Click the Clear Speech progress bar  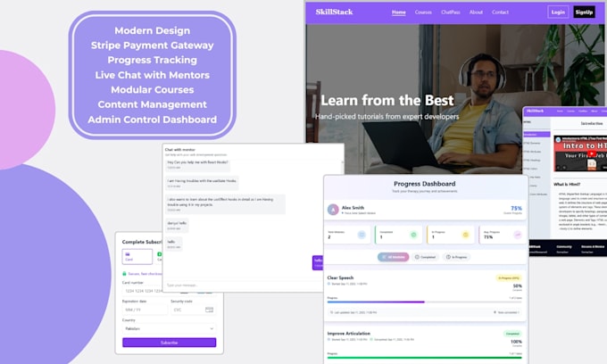pos(424,302)
